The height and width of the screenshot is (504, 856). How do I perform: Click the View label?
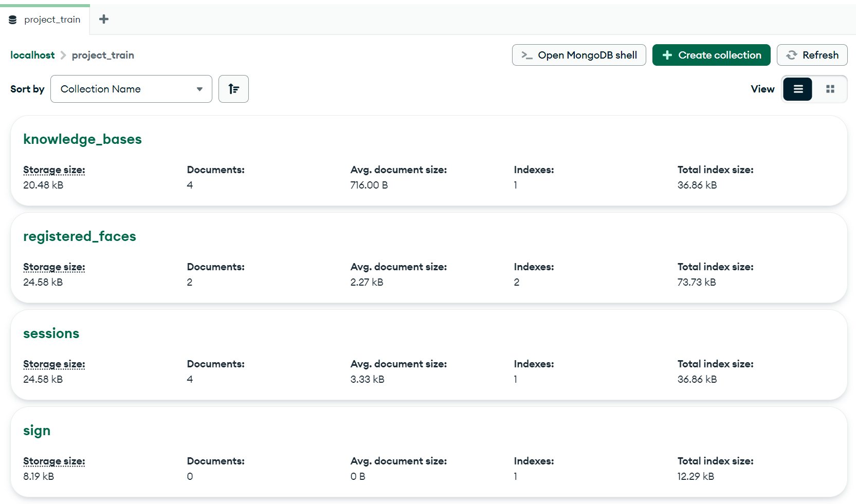pos(762,89)
